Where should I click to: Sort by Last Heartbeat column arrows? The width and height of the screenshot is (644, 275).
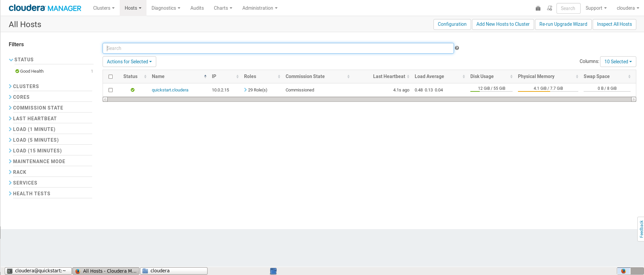408,77
